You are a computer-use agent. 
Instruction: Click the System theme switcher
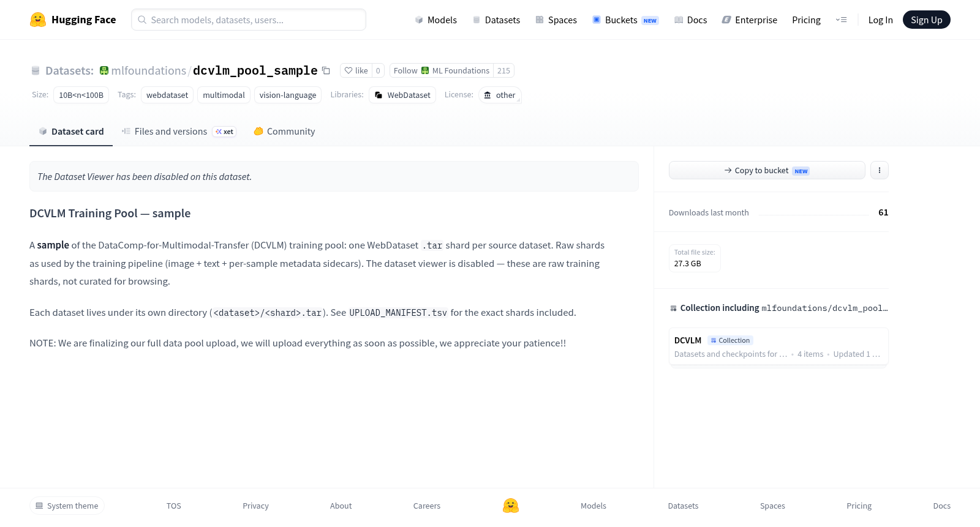coord(67,506)
